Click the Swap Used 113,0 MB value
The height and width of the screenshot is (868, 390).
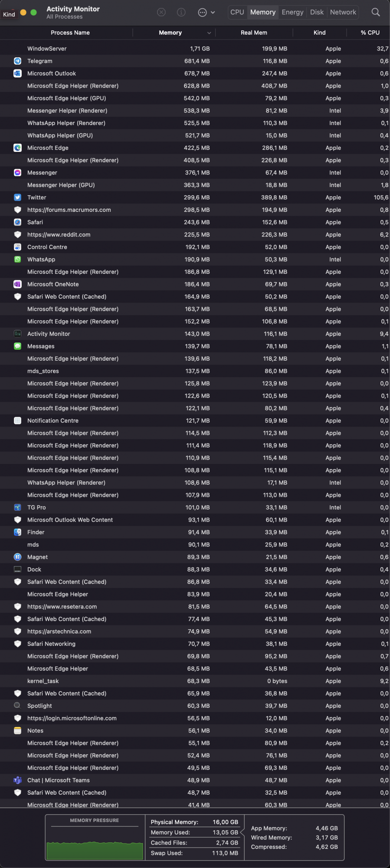(225, 853)
